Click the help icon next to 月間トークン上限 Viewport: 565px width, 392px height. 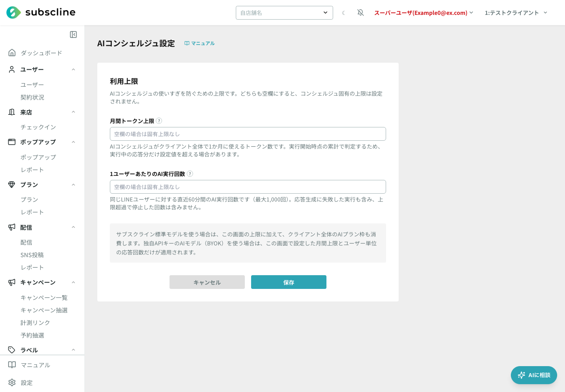coord(159,121)
